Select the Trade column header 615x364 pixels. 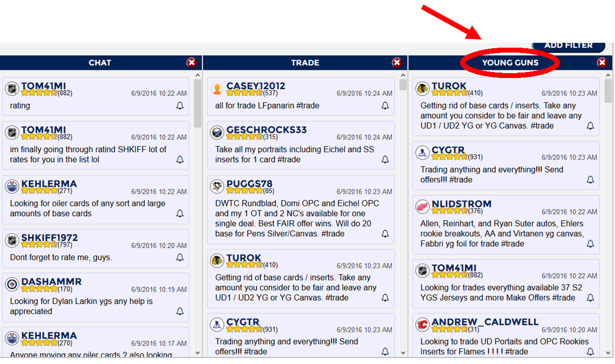click(305, 63)
